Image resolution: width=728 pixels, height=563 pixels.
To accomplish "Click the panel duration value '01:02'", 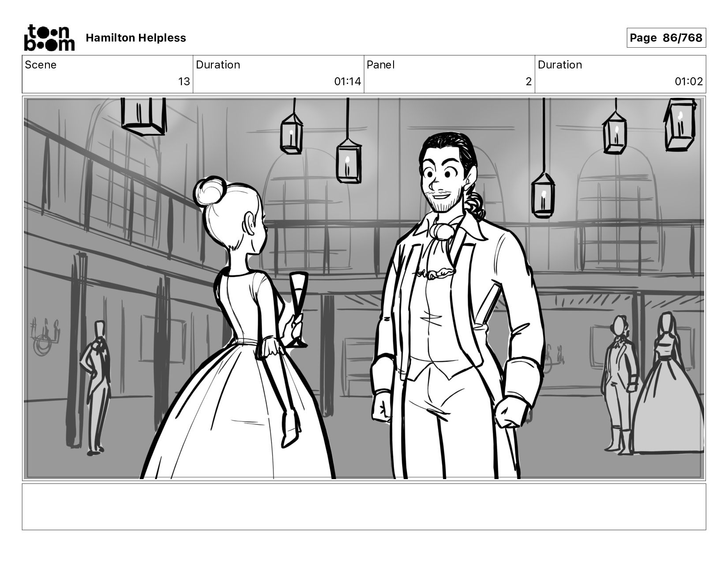I will (689, 82).
